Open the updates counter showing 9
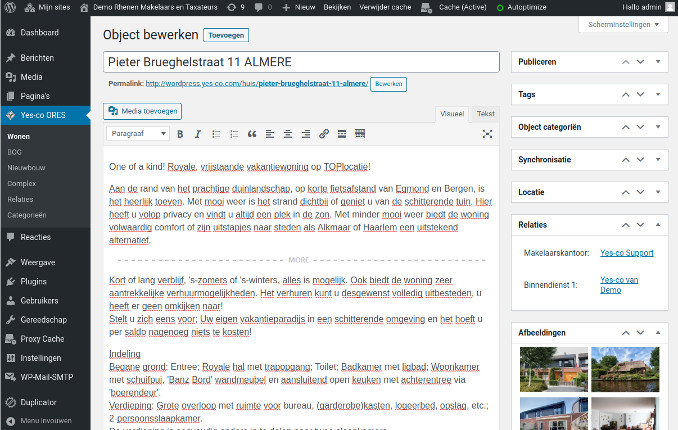This screenshot has width=678, height=430. tap(236, 7)
